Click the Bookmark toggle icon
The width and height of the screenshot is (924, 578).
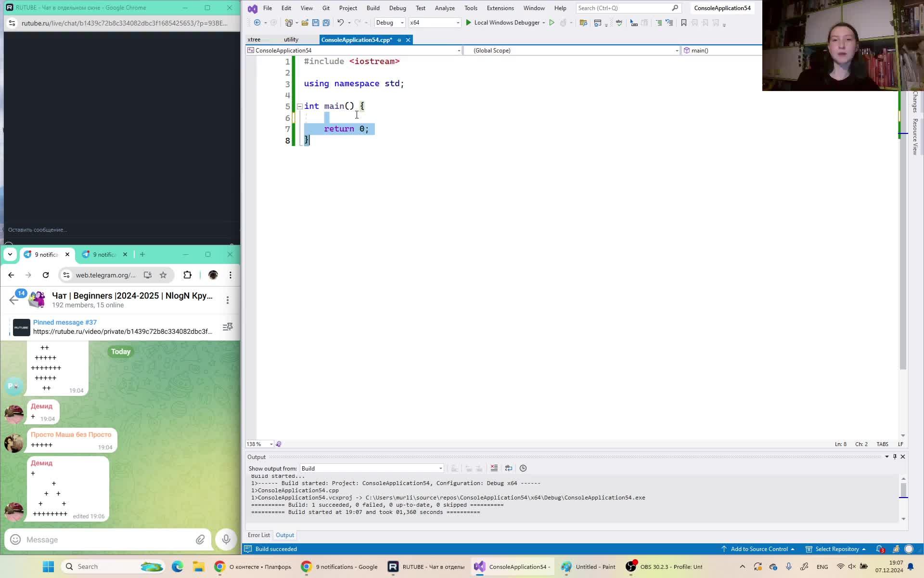(683, 23)
